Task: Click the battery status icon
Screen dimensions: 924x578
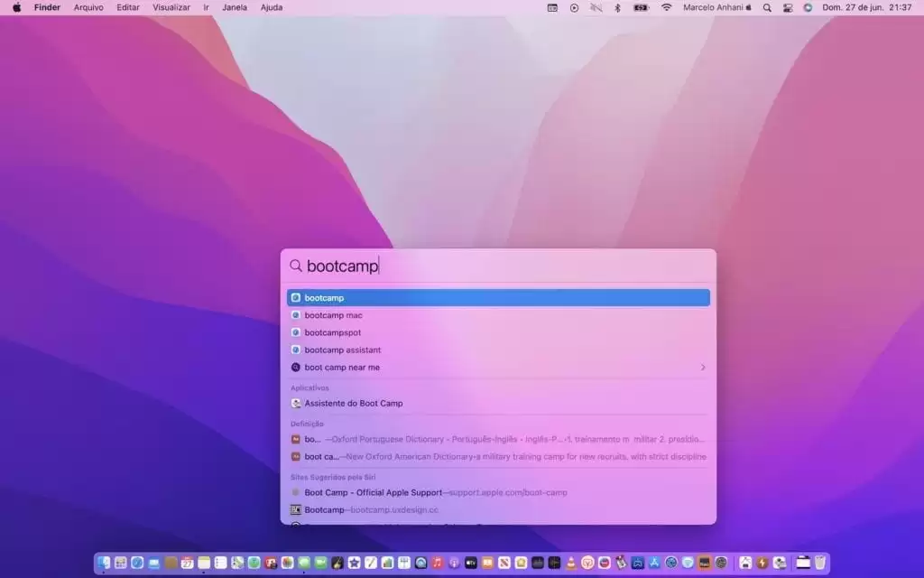Action: pos(642,7)
